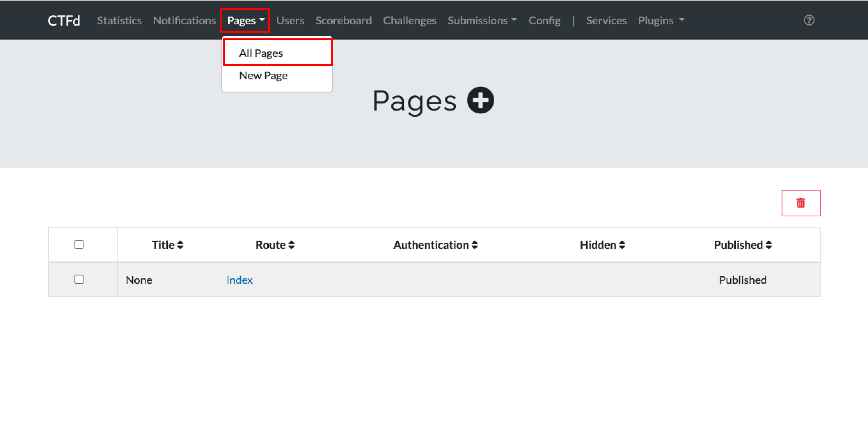This screenshot has height=422, width=868.
Task: Sort by Authentication column arrows
Action: tap(474, 245)
